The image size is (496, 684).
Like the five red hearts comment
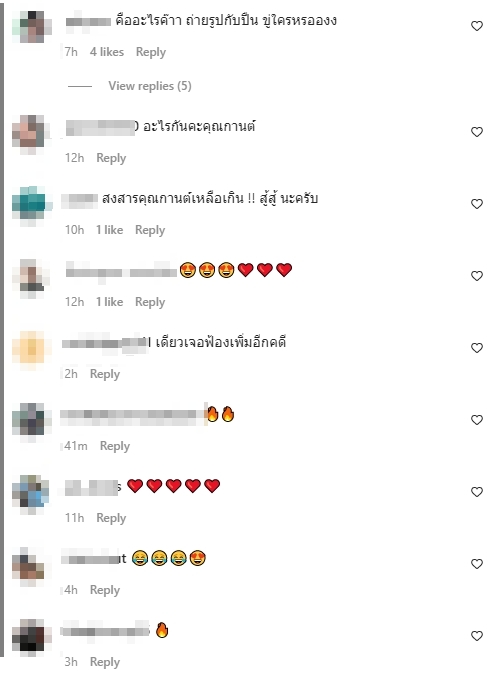[477, 492]
